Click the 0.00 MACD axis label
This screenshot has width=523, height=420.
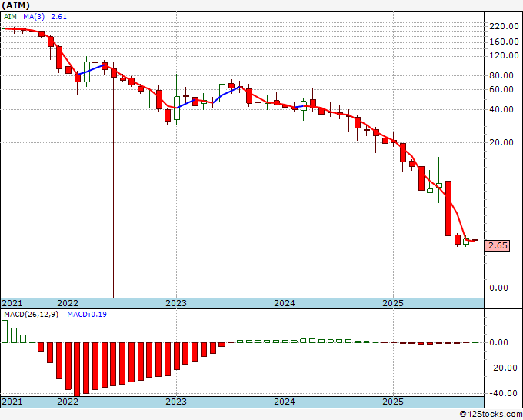point(498,342)
